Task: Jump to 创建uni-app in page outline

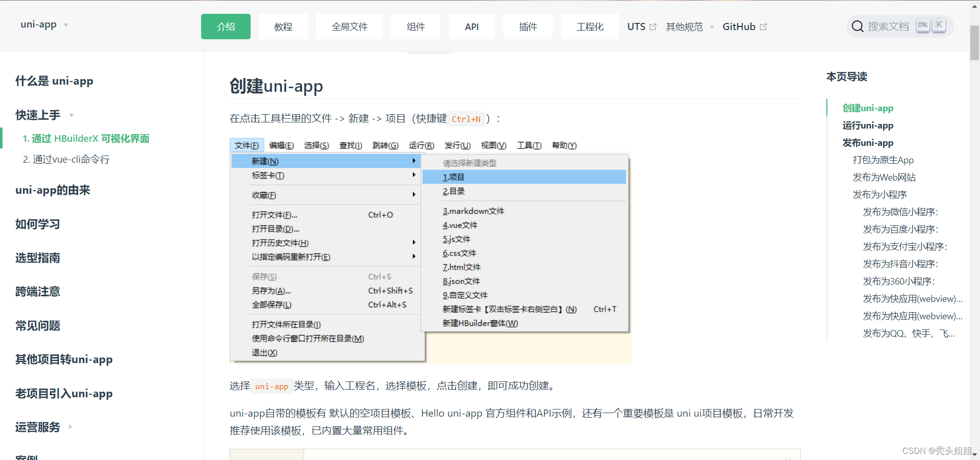Action: 868,108
